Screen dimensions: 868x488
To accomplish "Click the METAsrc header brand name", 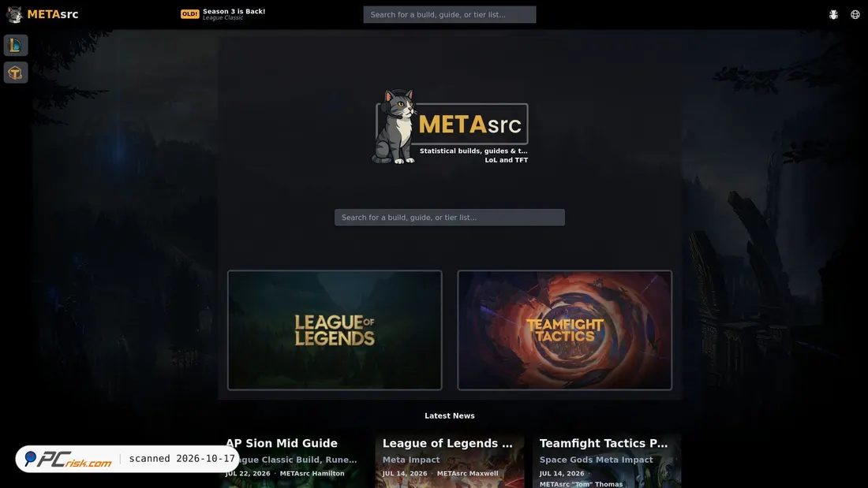I will (53, 14).
